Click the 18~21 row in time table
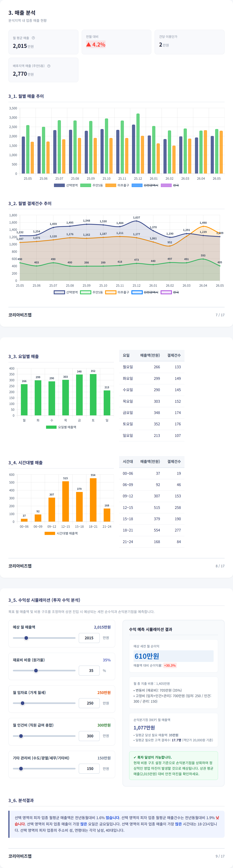Image resolution: width=233 pixels, height=868 pixels. coord(152,530)
